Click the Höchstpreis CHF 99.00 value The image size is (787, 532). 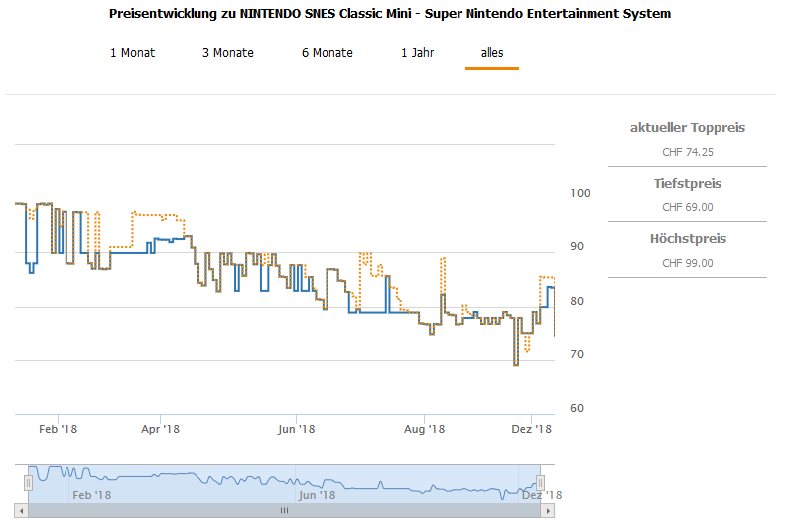[687, 263]
